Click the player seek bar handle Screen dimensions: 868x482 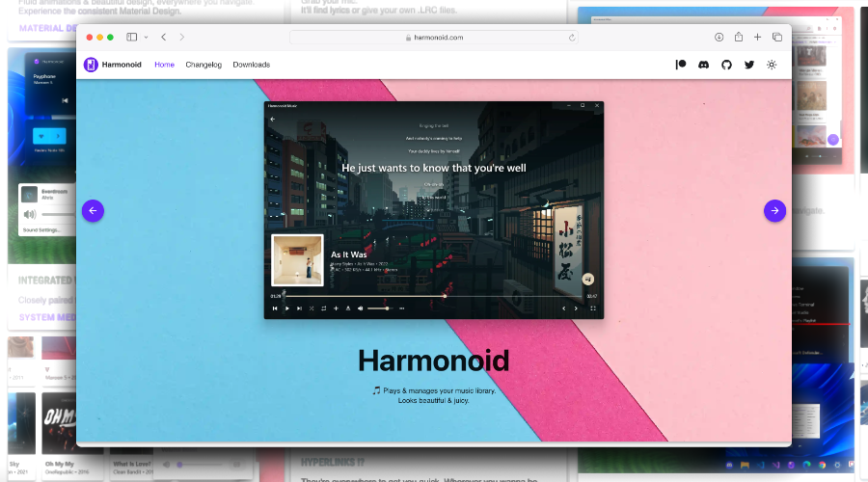[x=445, y=296]
